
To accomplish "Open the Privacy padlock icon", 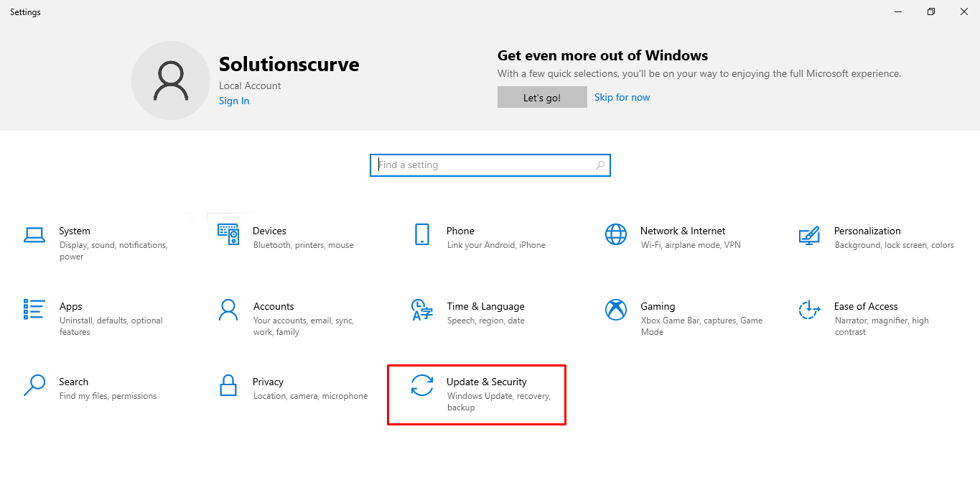I will (x=228, y=385).
